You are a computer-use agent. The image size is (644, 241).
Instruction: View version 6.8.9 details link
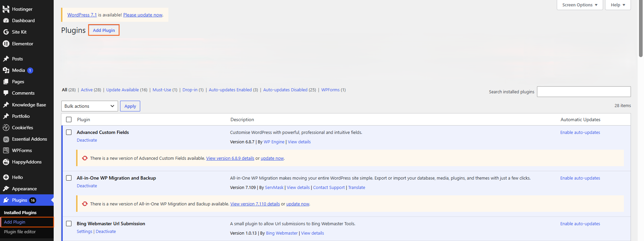[230, 158]
